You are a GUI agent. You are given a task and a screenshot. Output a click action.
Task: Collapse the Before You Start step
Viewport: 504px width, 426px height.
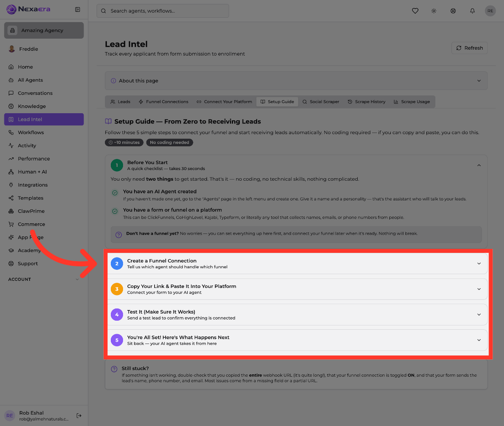[479, 165]
